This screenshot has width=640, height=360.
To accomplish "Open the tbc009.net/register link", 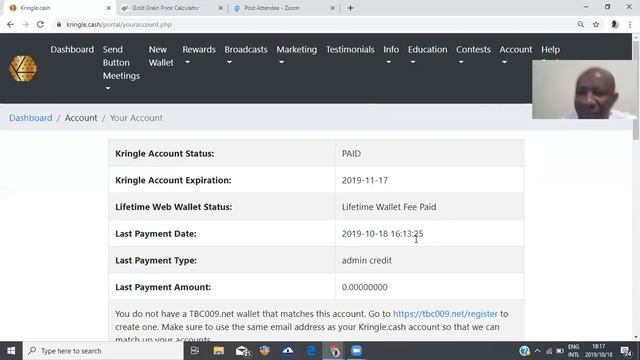I will (445, 313).
